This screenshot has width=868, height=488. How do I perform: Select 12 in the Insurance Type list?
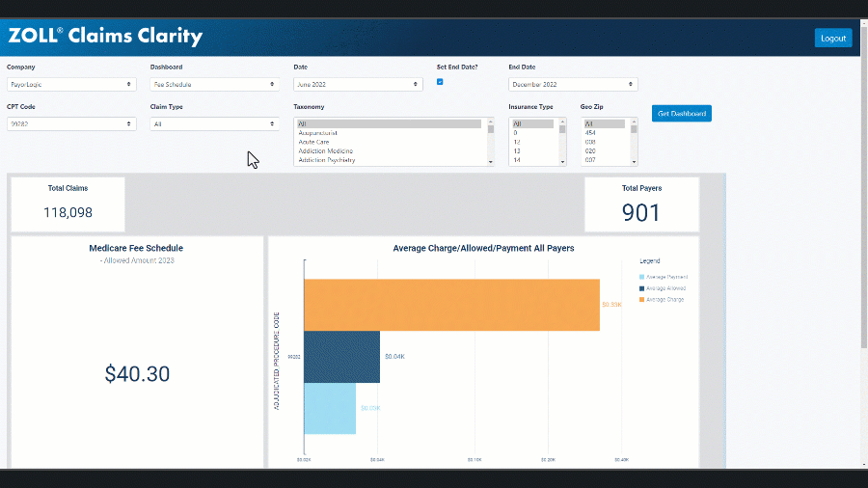(x=533, y=142)
